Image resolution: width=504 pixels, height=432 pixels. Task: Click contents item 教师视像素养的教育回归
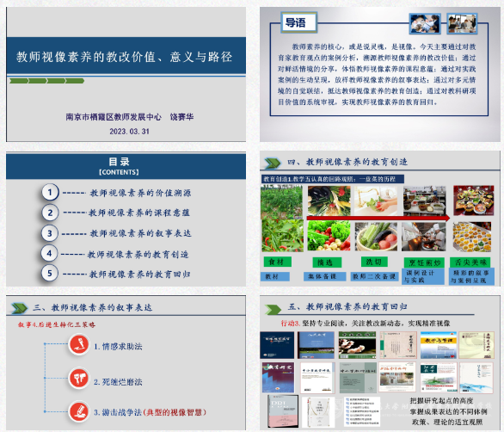coord(140,275)
